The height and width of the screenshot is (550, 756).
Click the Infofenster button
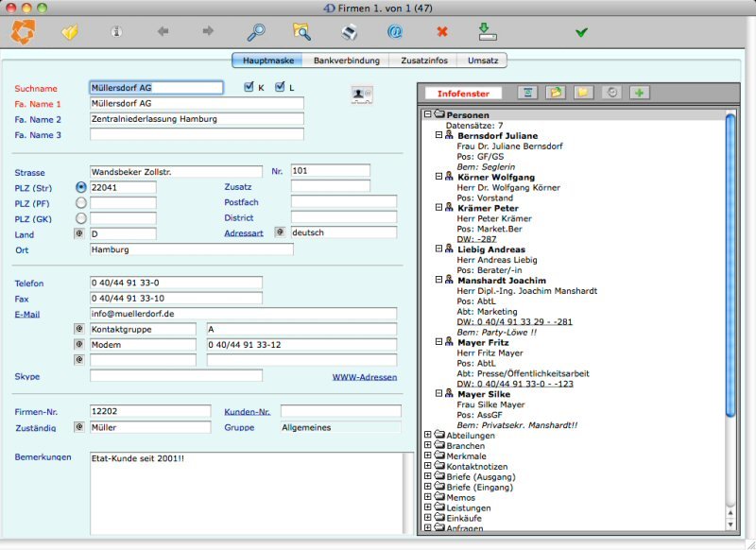point(462,94)
